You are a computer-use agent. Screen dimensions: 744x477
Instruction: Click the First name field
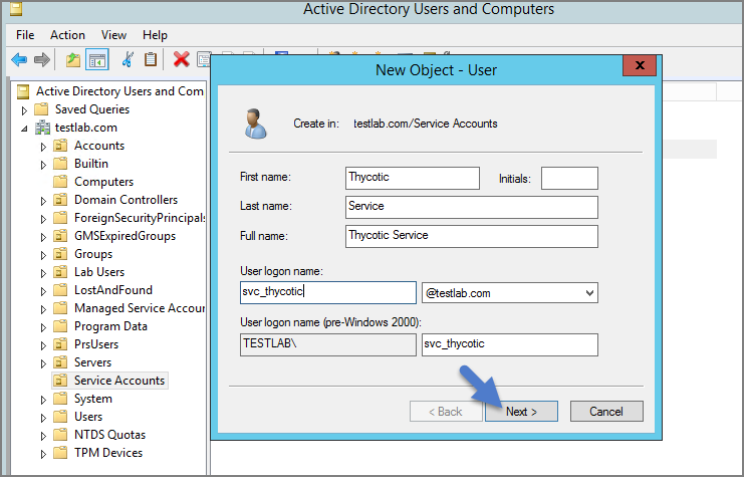[x=412, y=178]
